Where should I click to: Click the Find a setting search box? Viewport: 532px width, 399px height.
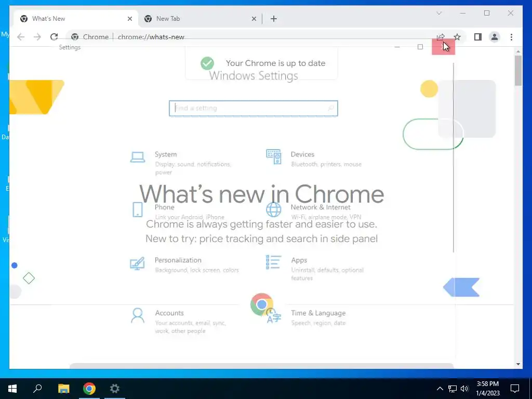pyautogui.click(x=254, y=108)
